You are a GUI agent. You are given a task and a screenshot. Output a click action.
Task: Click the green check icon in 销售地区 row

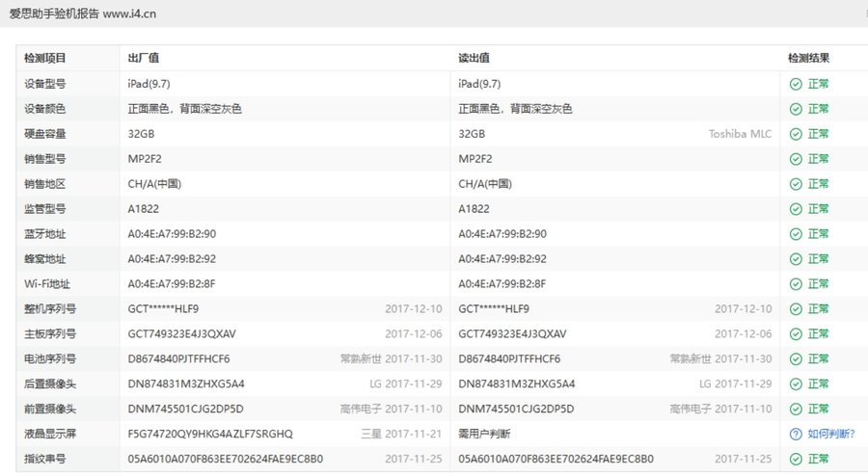(796, 184)
